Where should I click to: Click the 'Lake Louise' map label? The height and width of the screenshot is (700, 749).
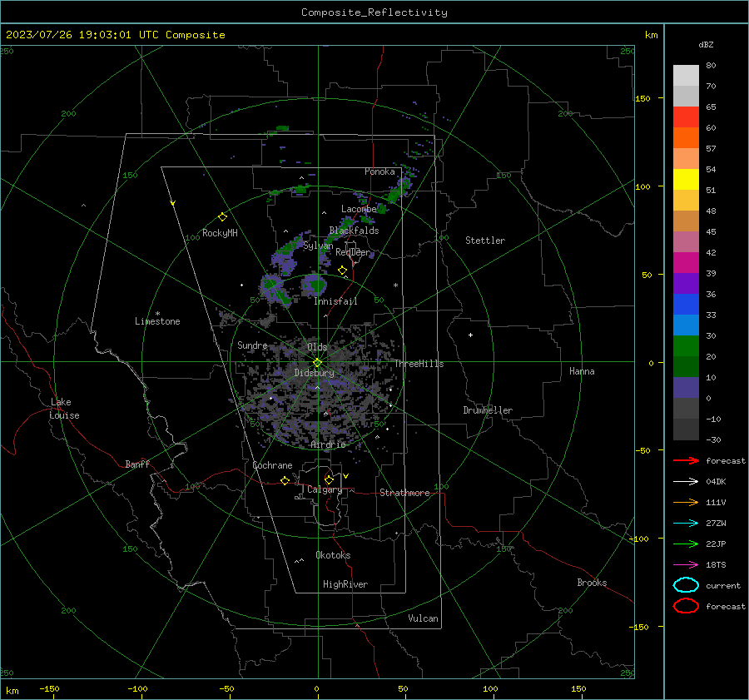(64, 409)
